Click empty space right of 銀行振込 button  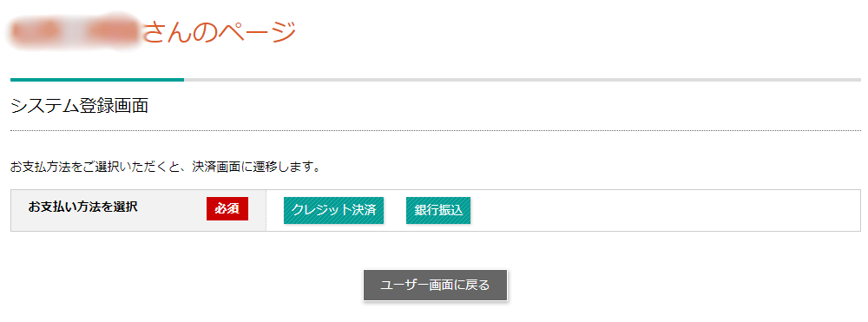point(664,210)
